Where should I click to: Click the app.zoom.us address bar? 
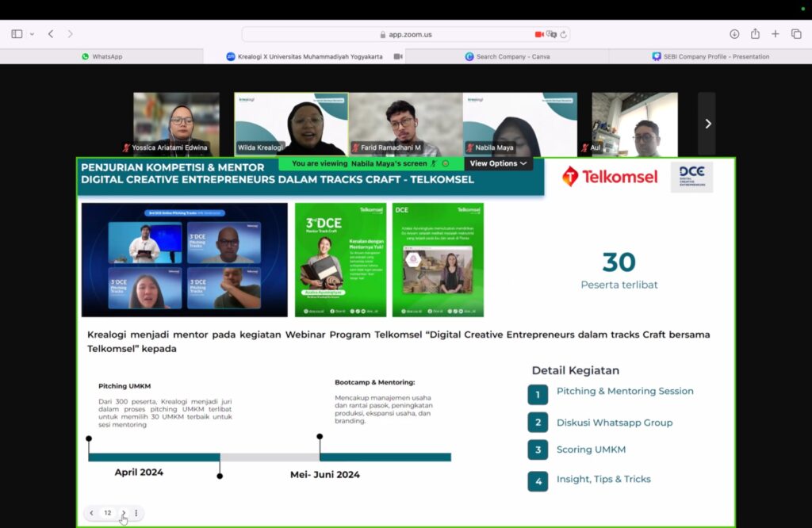[x=405, y=34]
